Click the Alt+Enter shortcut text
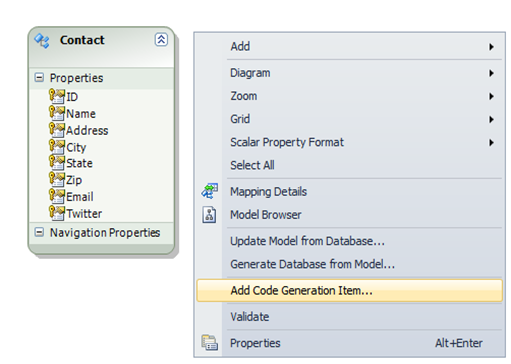The image size is (511, 364). 459,343
